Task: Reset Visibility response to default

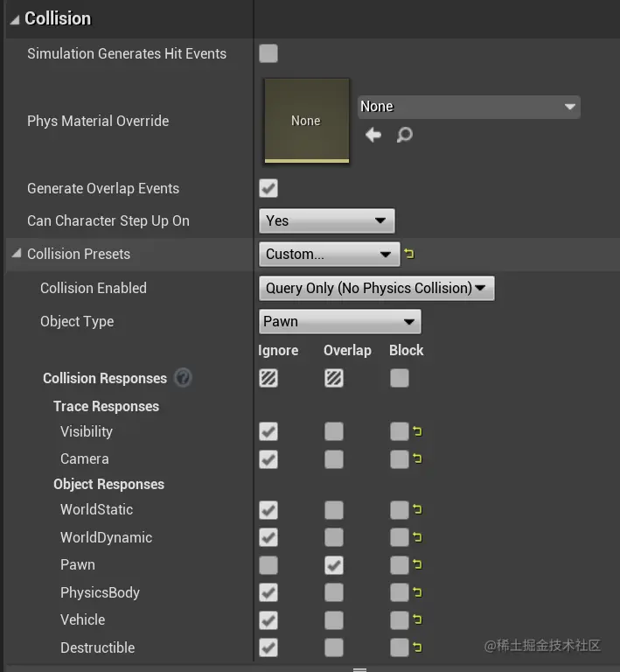Action: (x=417, y=431)
